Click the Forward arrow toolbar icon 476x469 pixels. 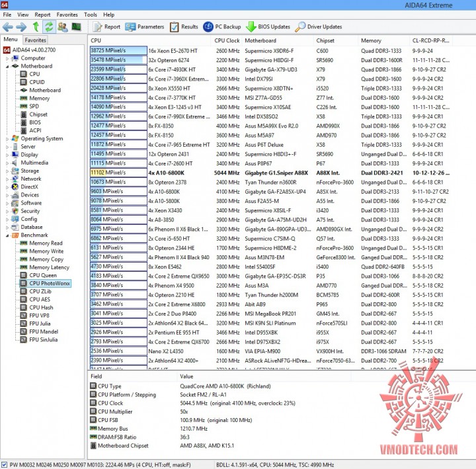pos(21,27)
